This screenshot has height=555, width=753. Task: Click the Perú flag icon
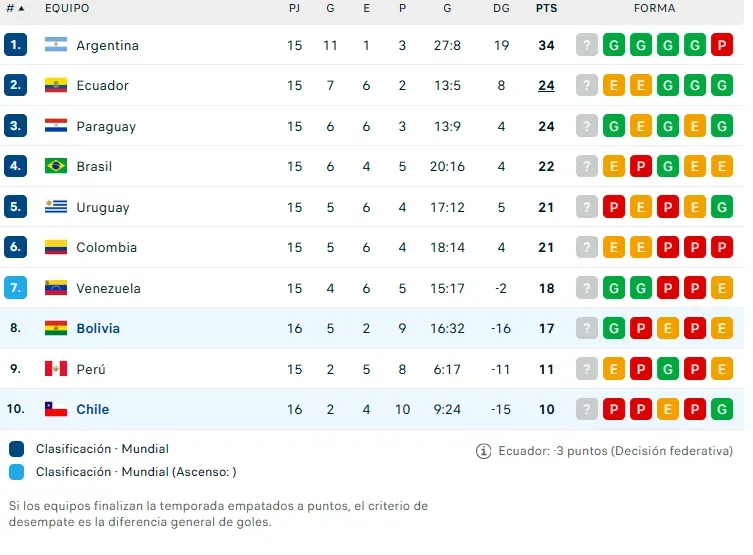point(56,369)
